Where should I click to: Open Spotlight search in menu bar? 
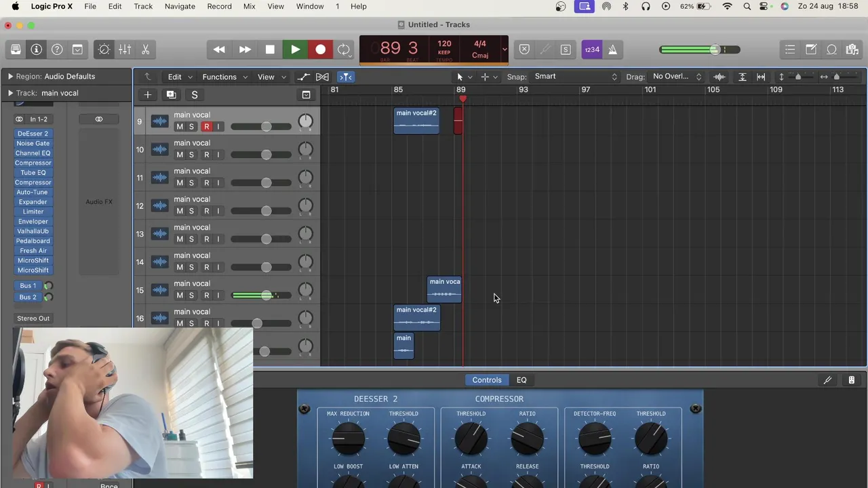747,6
